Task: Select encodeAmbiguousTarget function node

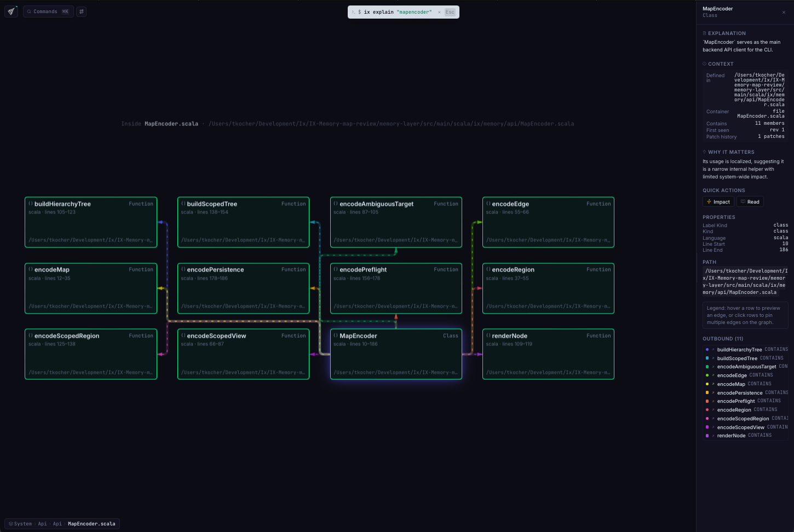Action: [x=396, y=222]
